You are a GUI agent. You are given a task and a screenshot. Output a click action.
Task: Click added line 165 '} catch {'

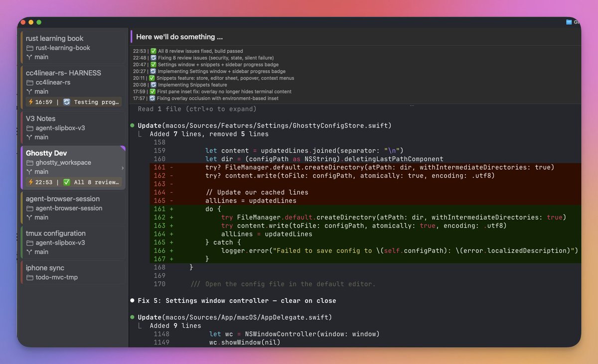(365, 243)
